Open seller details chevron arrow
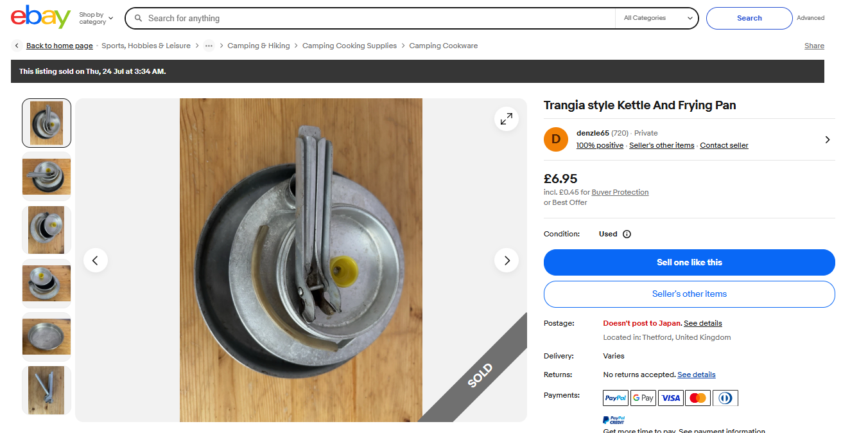 (827, 139)
